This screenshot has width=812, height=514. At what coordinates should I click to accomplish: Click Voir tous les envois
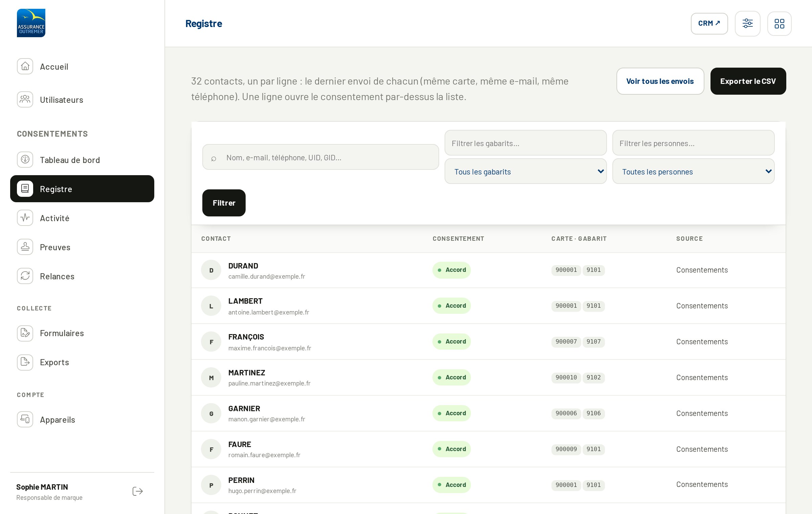660,81
